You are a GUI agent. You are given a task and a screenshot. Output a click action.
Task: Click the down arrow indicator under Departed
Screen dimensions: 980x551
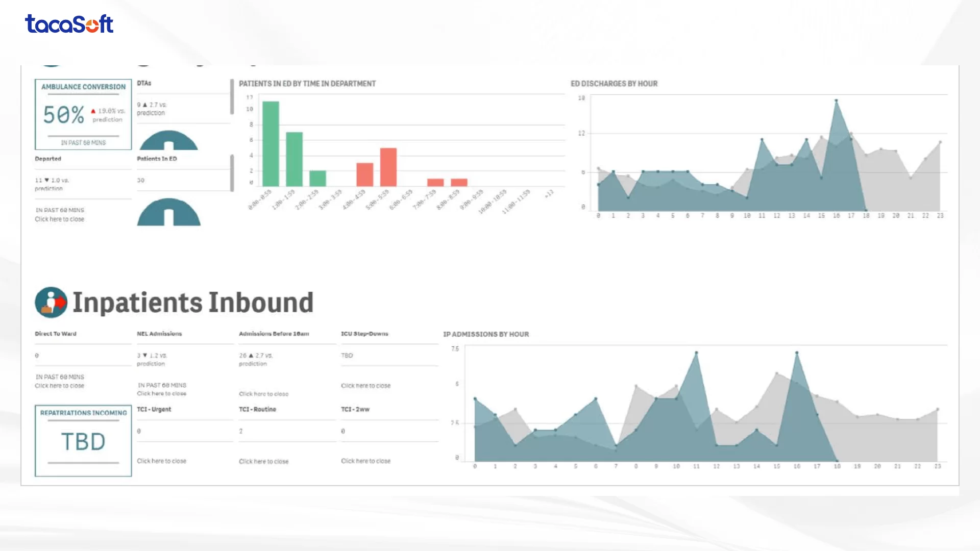pos(47,181)
